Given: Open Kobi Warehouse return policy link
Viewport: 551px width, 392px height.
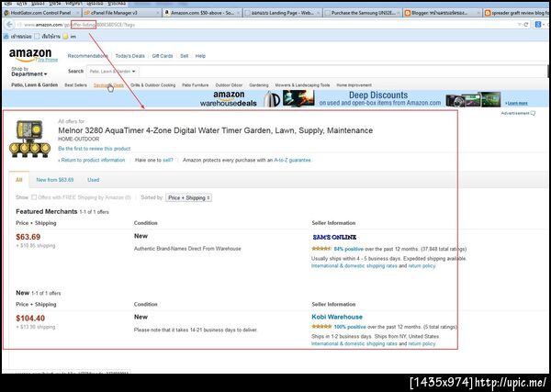Looking at the screenshot, I should [422, 343].
